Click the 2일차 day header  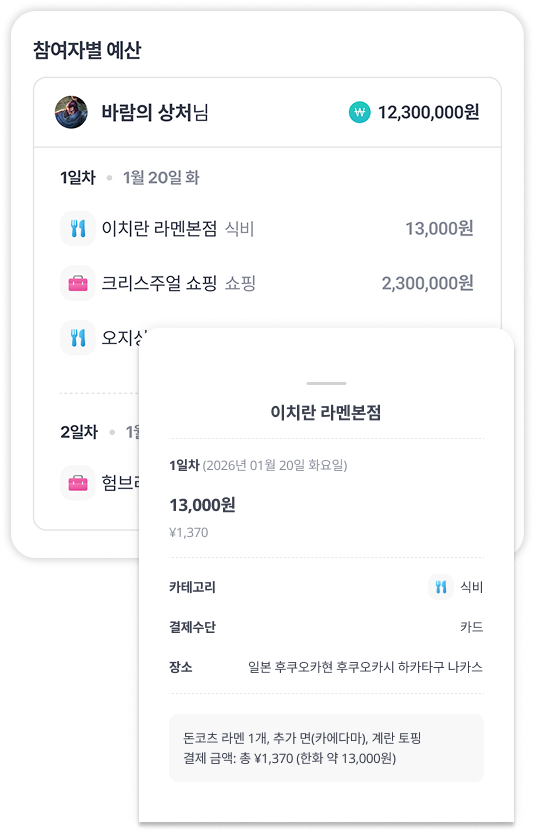79,432
